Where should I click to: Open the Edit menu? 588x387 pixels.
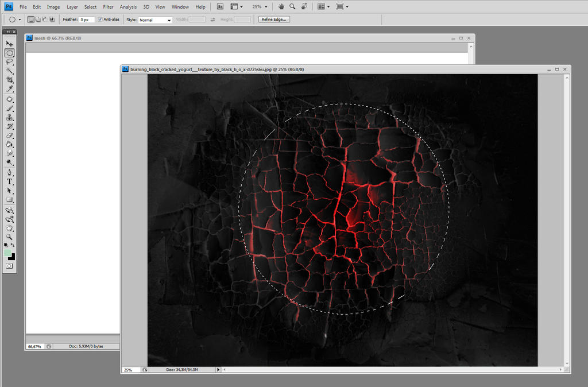click(37, 7)
